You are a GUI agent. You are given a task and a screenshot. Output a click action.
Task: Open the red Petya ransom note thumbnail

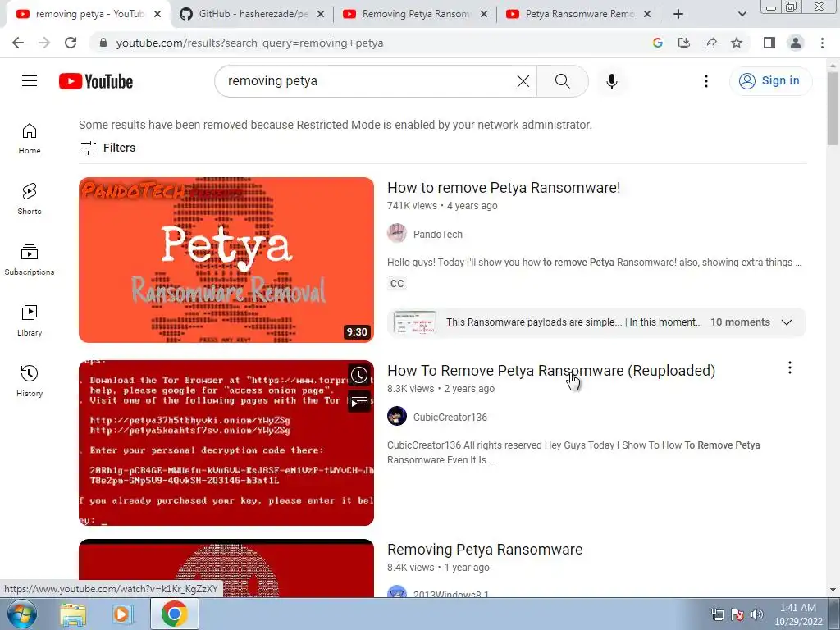[226, 442]
